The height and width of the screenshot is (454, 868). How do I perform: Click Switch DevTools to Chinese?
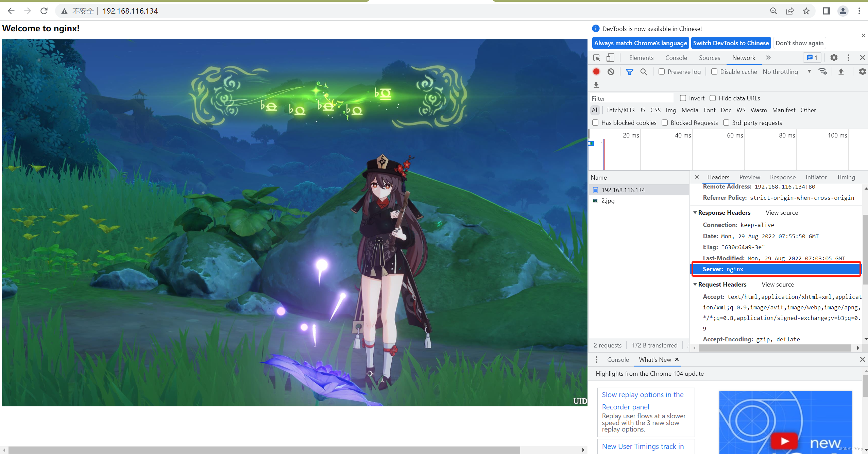tap(731, 43)
